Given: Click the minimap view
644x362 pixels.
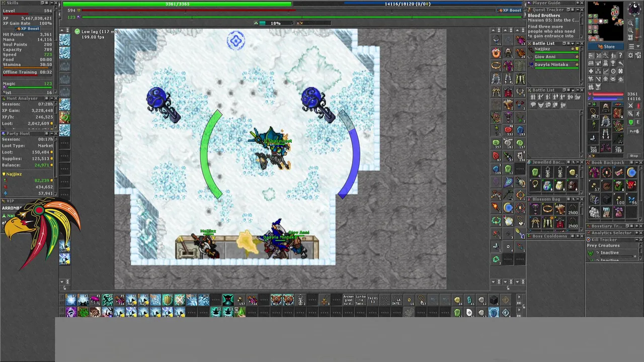Looking at the screenshot, I should pos(606,21).
